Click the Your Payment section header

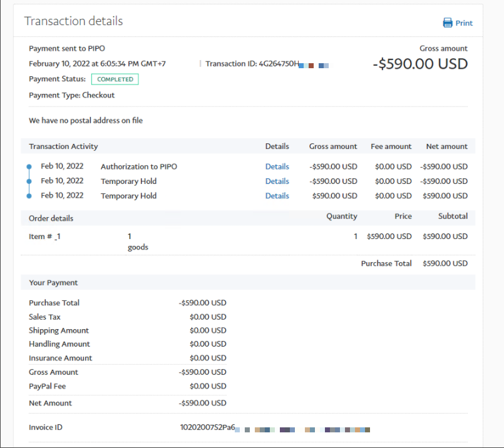pyautogui.click(x=53, y=283)
